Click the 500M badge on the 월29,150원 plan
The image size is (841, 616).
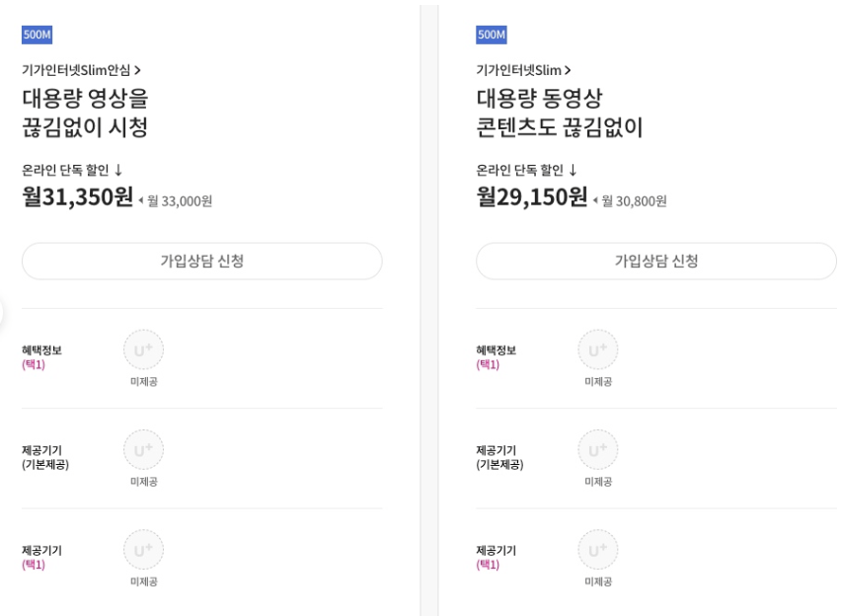(491, 36)
